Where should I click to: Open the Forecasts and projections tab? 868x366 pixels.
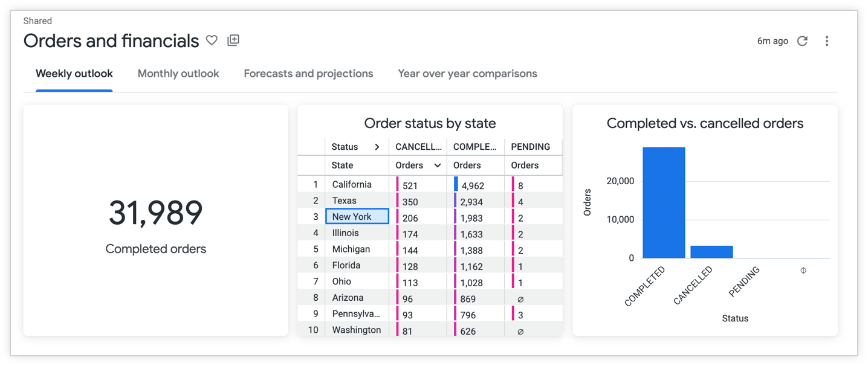click(x=308, y=74)
